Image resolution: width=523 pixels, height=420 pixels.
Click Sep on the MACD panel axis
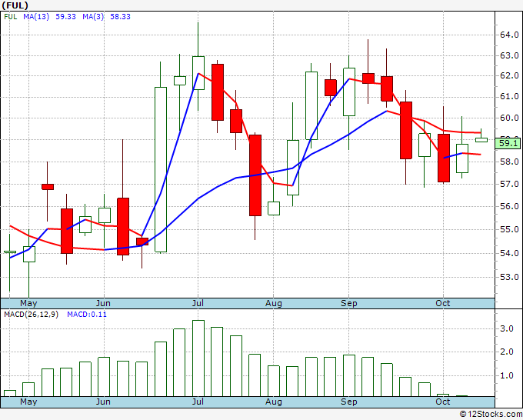pos(349,402)
